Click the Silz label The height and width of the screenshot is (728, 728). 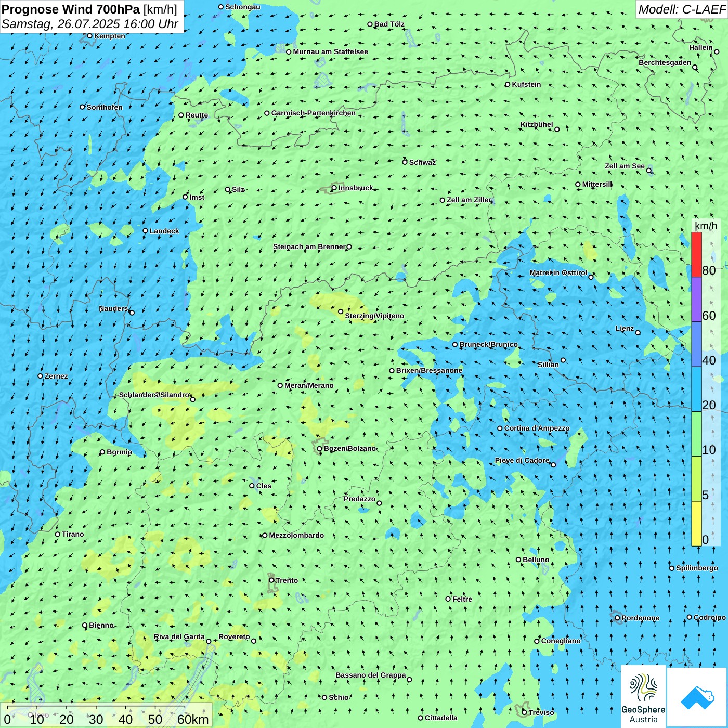tap(238, 189)
